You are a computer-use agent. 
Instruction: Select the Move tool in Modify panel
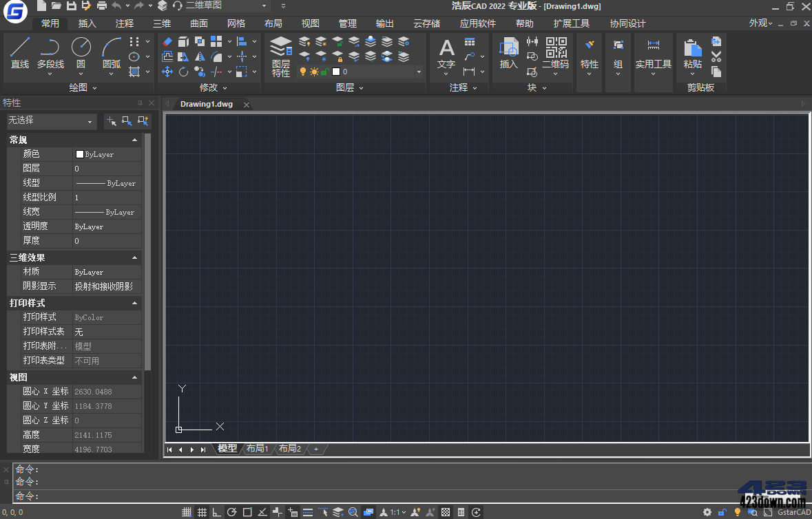click(x=167, y=72)
